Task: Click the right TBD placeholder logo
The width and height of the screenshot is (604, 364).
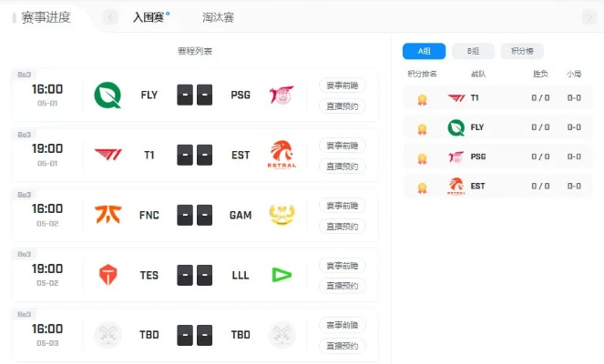Action: pyautogui.click(x=282, y=335)
